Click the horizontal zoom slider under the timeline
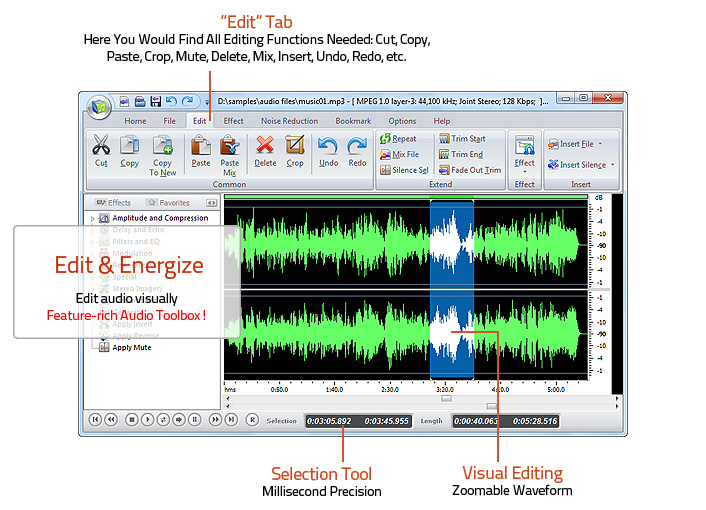This screenshot has width=706, height=510. tap(491, 406)
